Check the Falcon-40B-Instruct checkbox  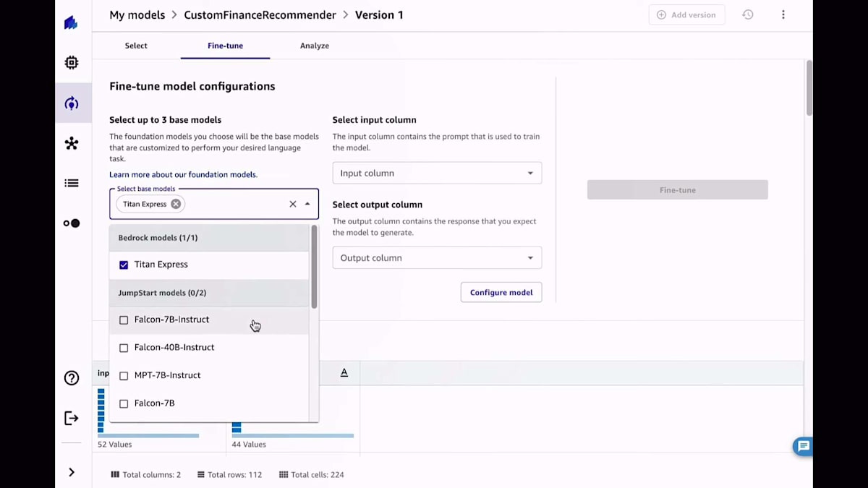pos(124,348)
